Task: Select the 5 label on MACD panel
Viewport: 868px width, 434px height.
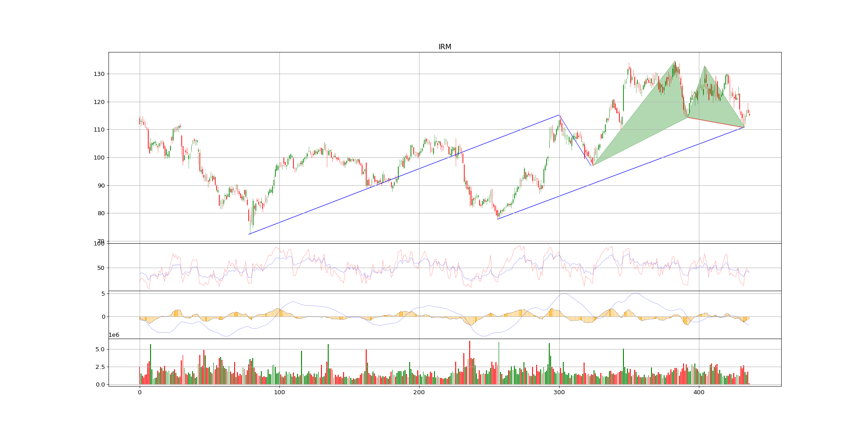Action: pyautogui.click(x=103, y=294)
